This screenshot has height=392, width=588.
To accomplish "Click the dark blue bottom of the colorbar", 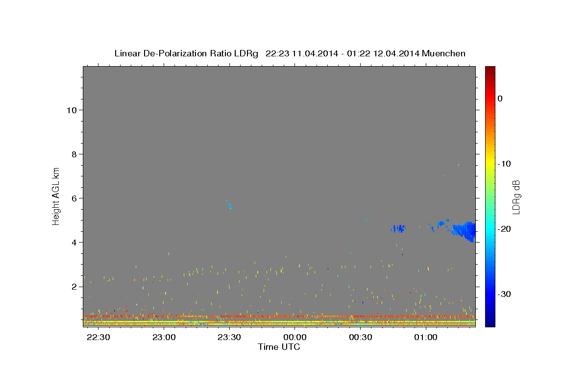I will tap(490, 322).
